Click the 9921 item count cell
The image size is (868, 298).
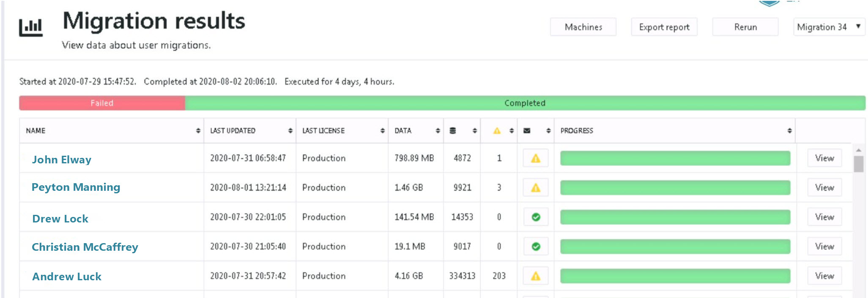point(462,188)
